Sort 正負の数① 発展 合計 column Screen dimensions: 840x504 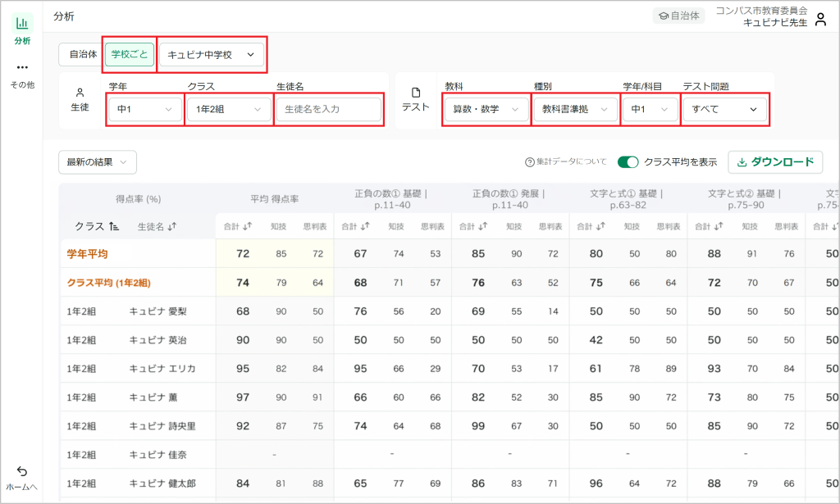pos(482,227)
